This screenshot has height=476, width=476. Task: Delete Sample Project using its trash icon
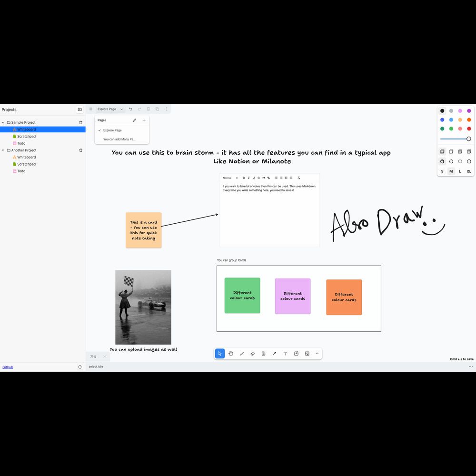click(80, 122)
